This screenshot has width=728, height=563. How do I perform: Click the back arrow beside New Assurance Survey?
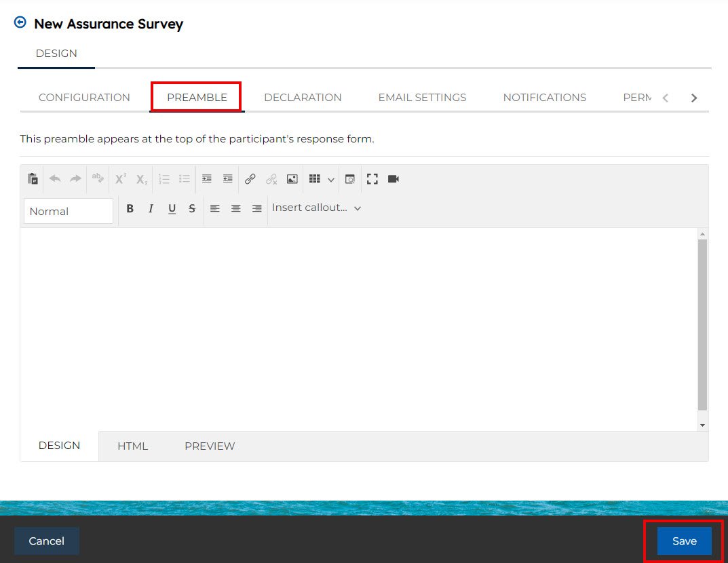pos(20,23)
